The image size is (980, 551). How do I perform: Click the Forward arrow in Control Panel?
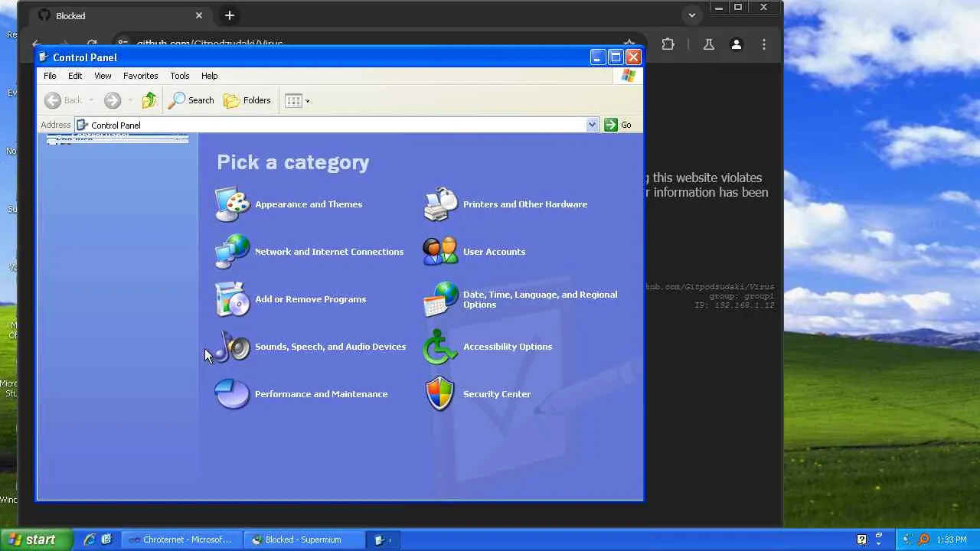(113, 100)
